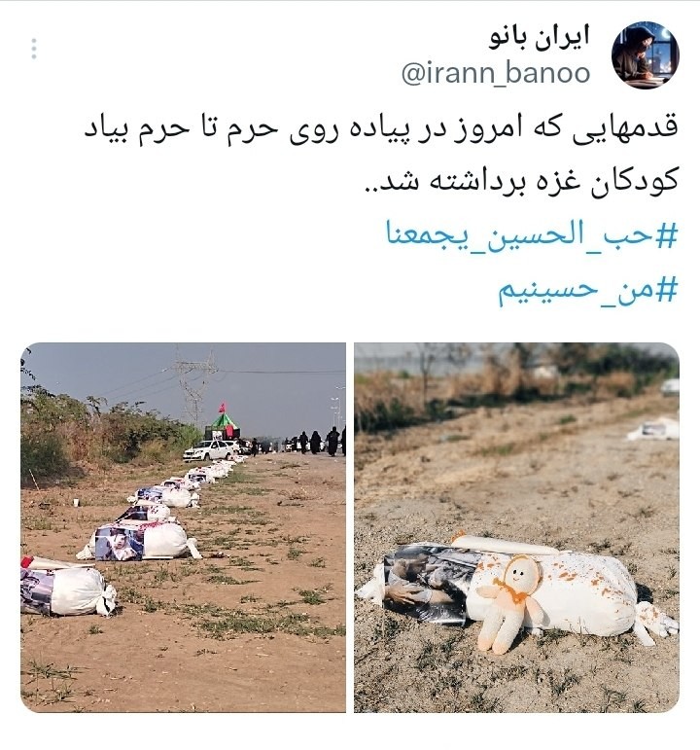Viewport: 700px width, 750px height.
Task: Click the second tweet line ending برداشته شد
Action: 521,181
